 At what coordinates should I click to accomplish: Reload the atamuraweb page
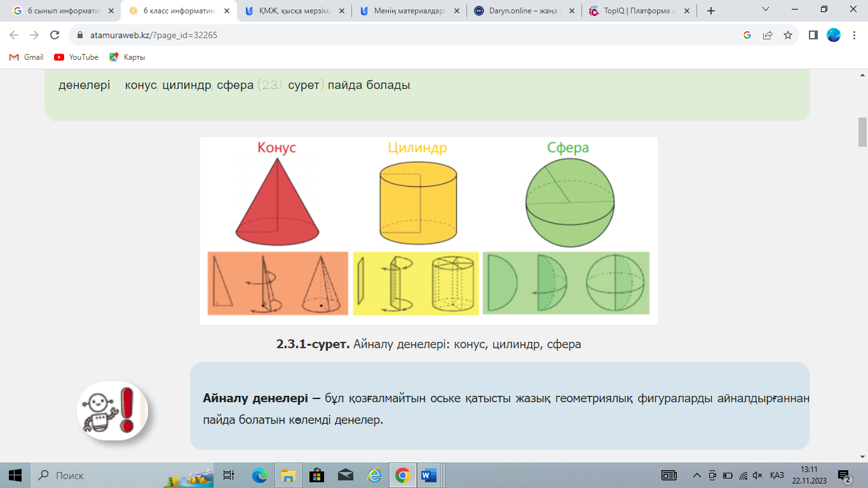55,36
